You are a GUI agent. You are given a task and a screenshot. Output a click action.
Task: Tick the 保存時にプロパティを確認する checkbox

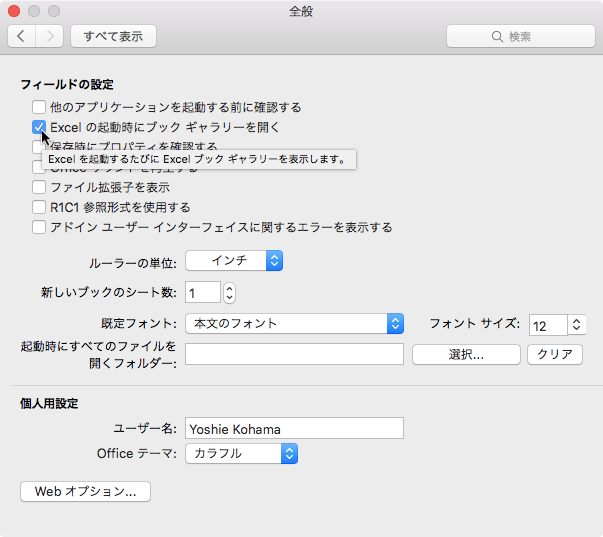tap(37, 146)
